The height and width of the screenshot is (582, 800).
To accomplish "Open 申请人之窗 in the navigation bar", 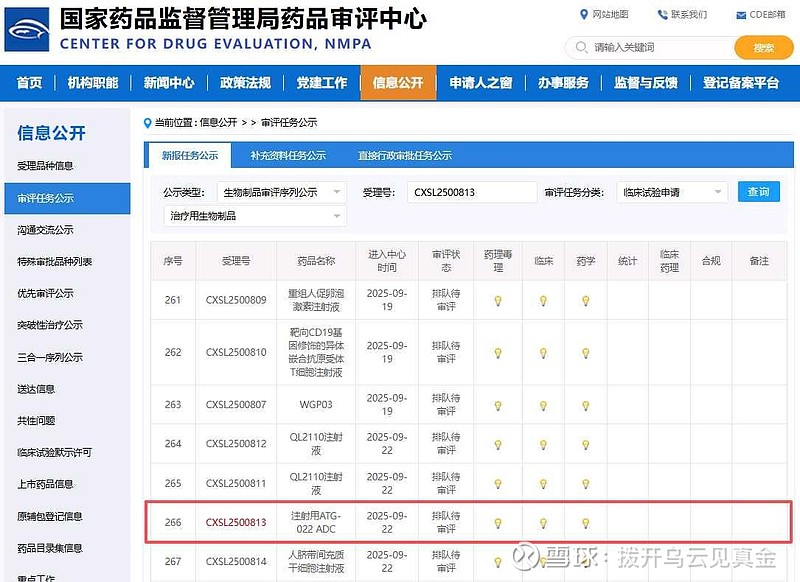I will 480,83.
